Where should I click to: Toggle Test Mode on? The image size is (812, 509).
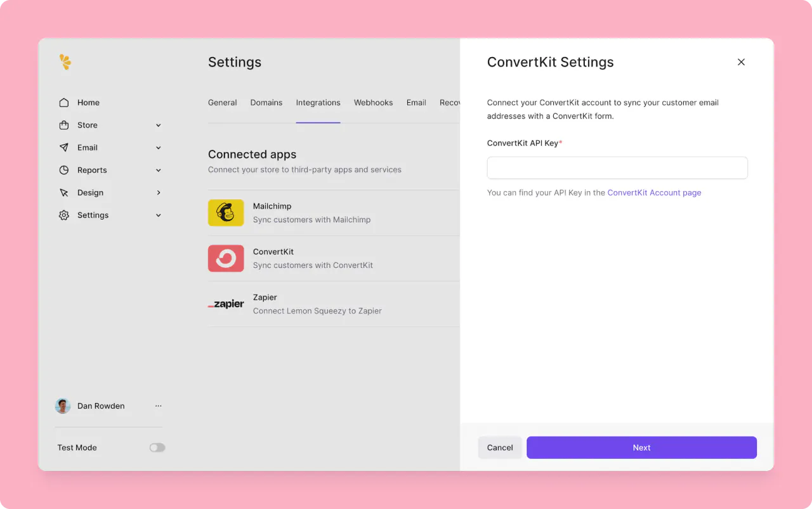pos(157,447)
